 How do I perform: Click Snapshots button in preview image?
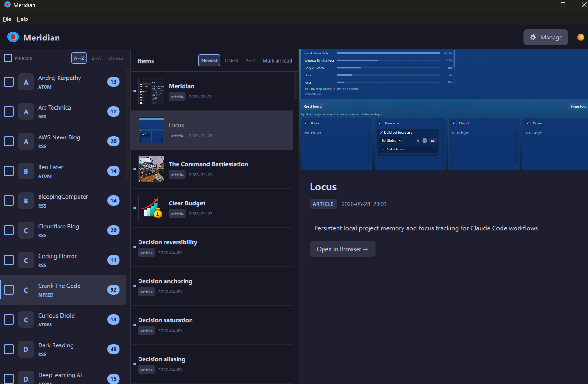(x=578, y=106)
